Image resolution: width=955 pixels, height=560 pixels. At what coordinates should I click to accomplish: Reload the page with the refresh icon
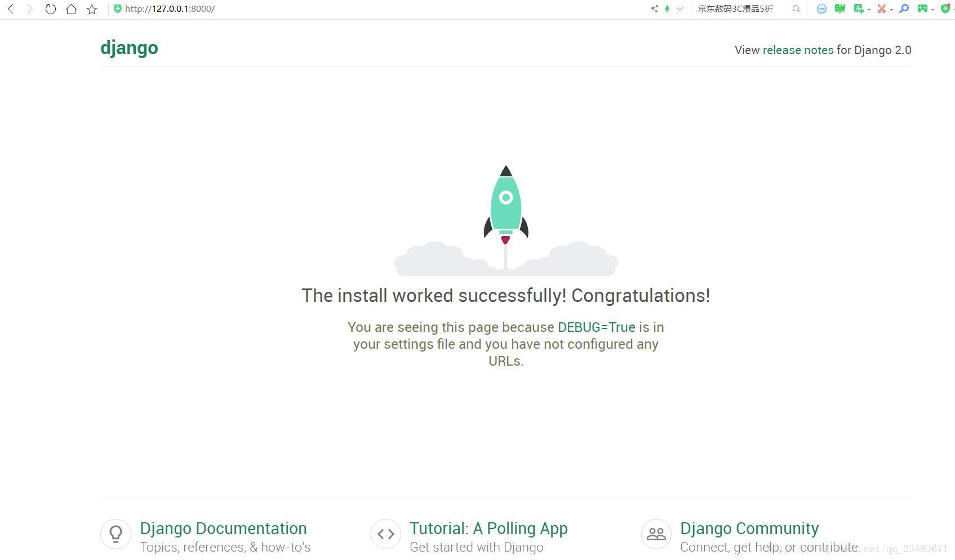[51, 8]
